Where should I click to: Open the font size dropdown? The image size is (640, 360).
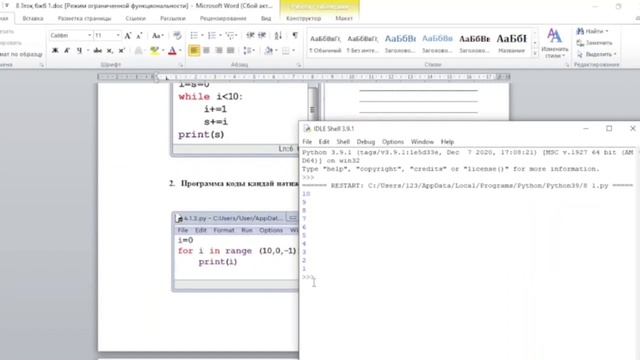118,36
